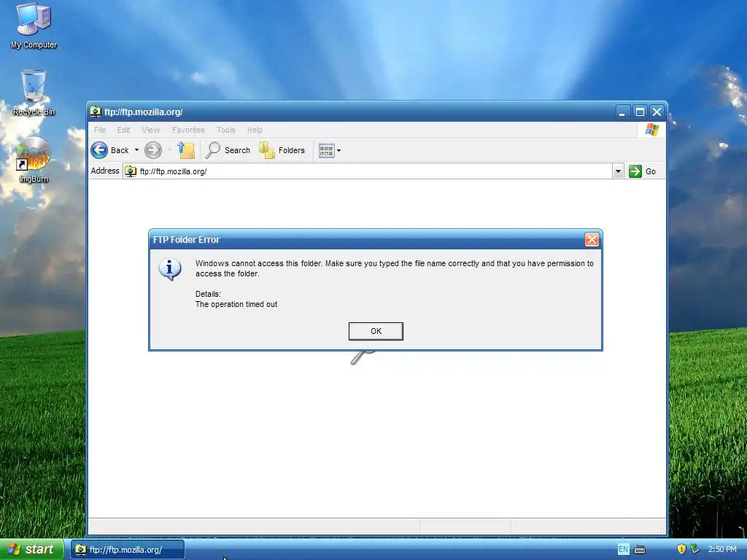Open the Help menu
The image size is (747, 560).
coord(255,130)
